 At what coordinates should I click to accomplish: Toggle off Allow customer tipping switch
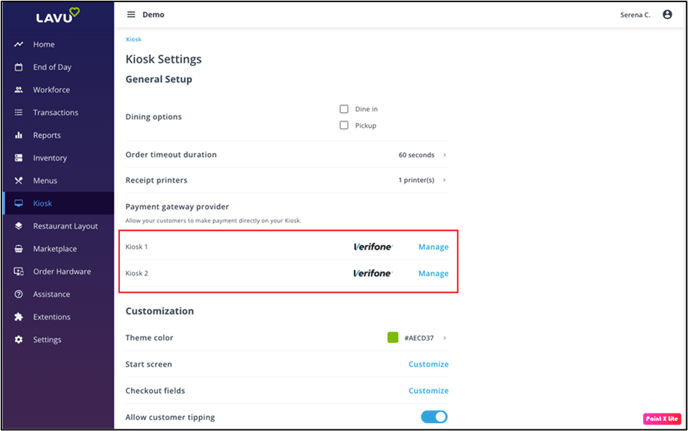click(434, 417)
